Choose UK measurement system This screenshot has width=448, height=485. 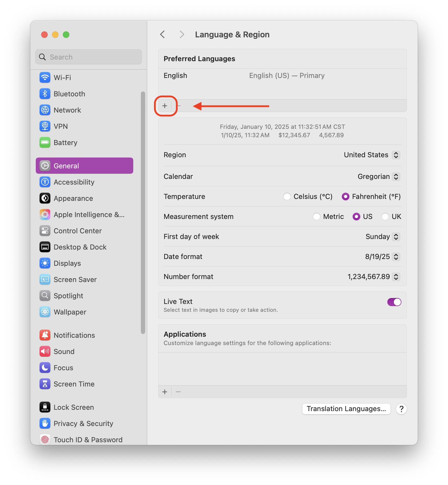(385, 217)
